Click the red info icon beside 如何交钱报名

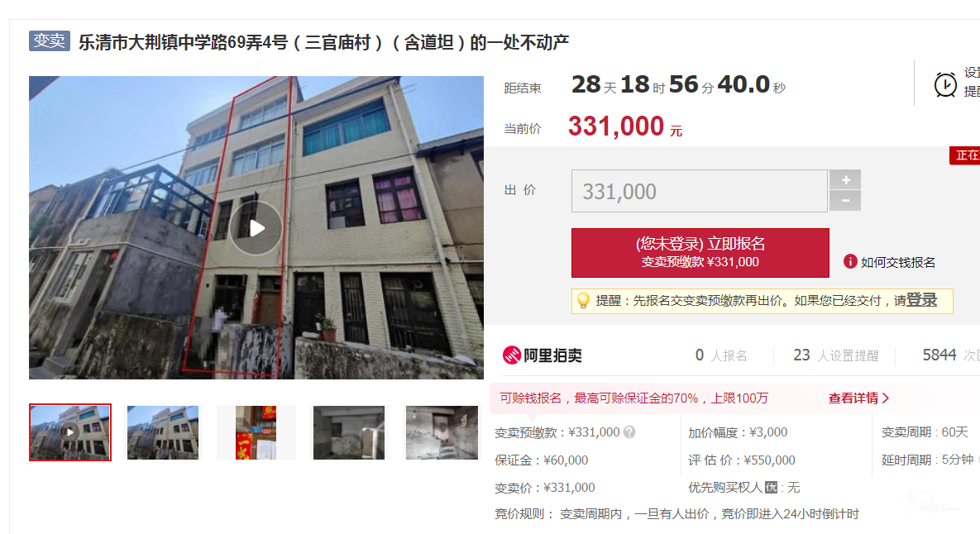click(x=850, y=262)
